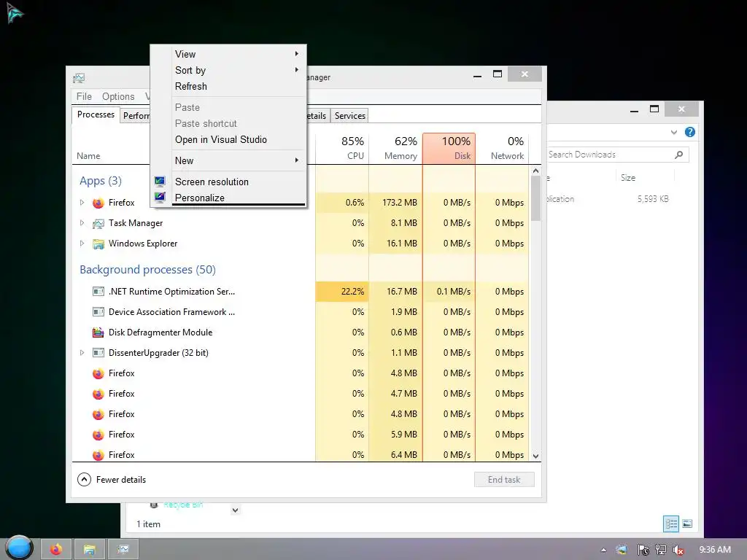Click the taskbar clock showing 9:36 AM

(x=715, y=550)
